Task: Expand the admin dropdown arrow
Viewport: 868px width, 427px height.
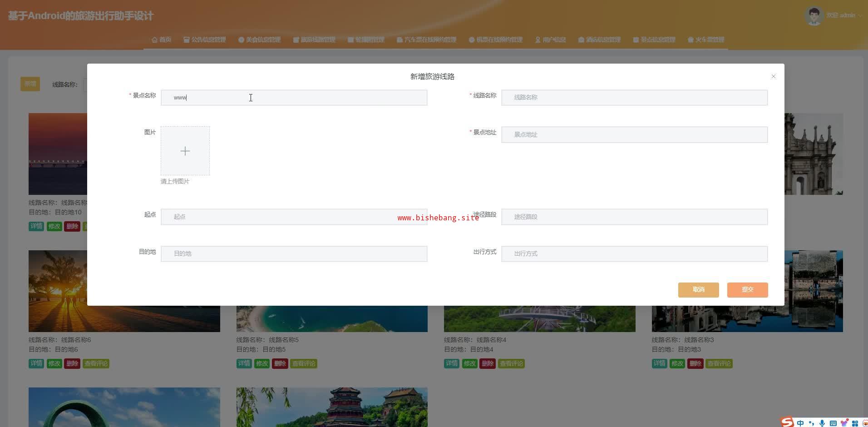Action: point(859,15)
